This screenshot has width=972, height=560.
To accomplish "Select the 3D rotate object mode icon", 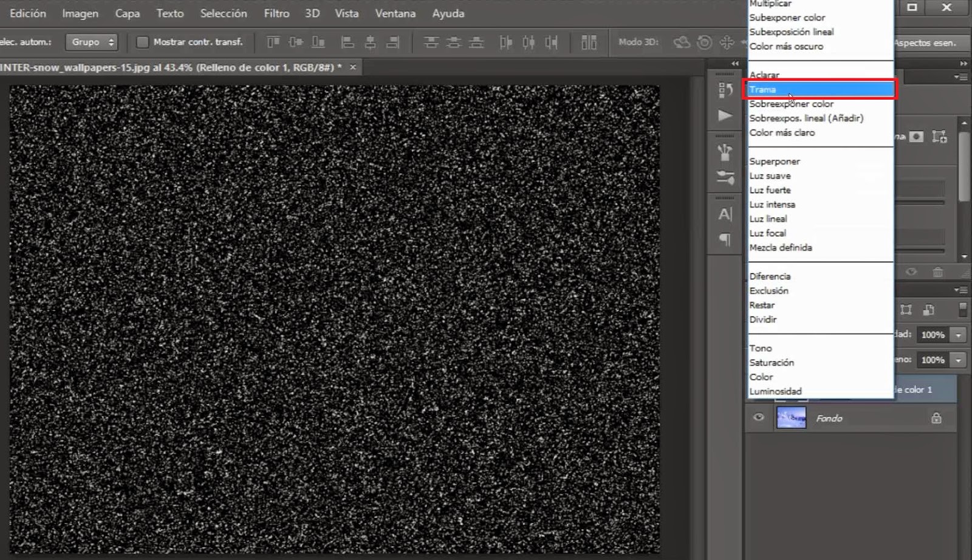I will click(x=682, y=42).
